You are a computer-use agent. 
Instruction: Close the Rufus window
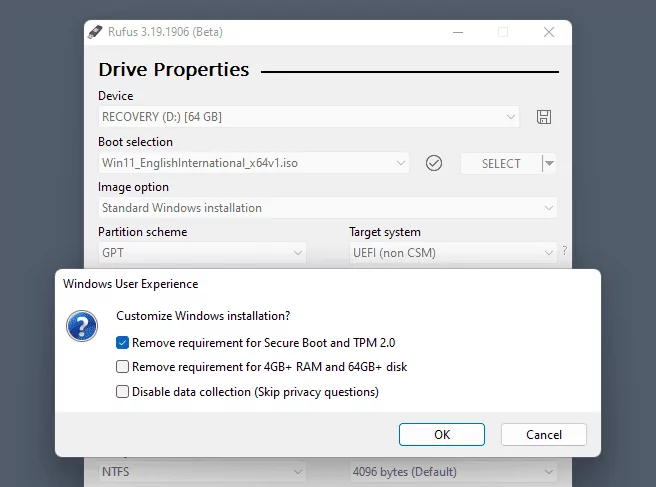coord(549,32)
